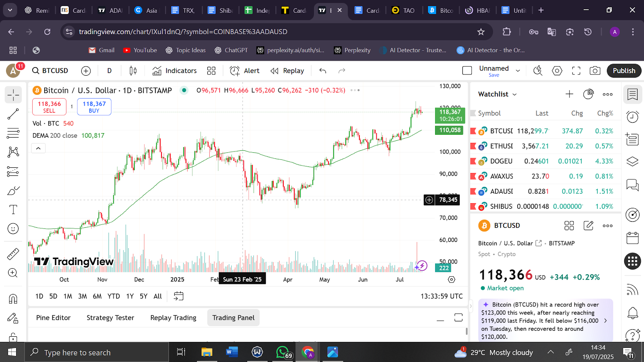Open the object tree layers panel
This screenshot has height=362, width=644.
633,161
